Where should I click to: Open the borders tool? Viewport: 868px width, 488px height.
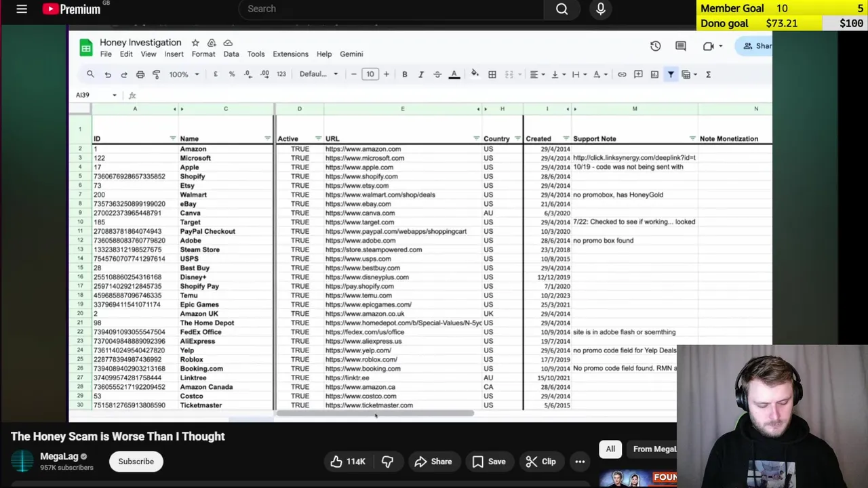tap(492, 74)
